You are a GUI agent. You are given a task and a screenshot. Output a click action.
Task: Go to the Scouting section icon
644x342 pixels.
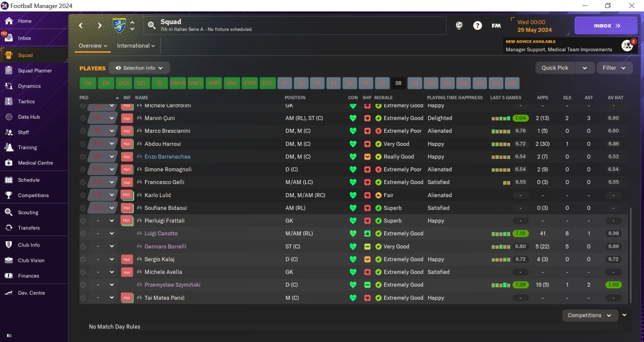pos(9,213)
